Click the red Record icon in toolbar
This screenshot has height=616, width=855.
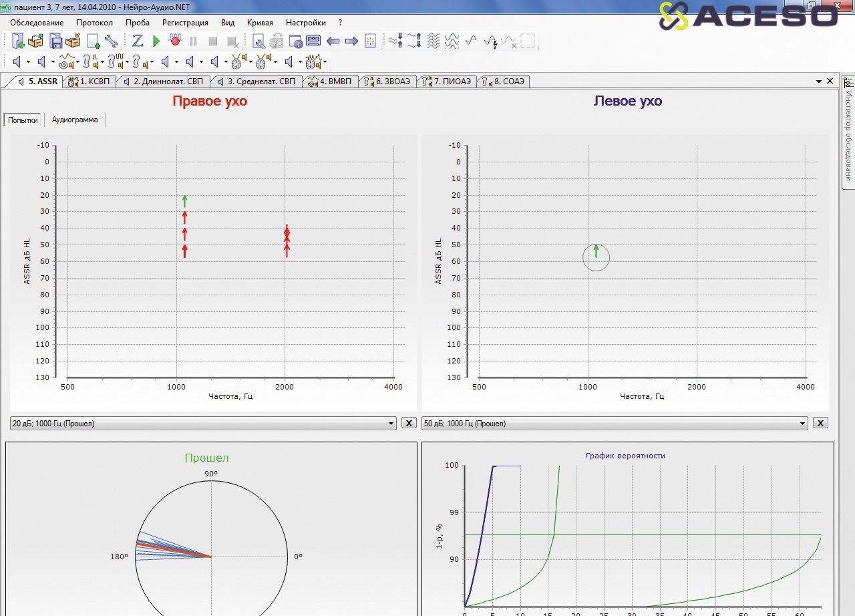(175, 41)
